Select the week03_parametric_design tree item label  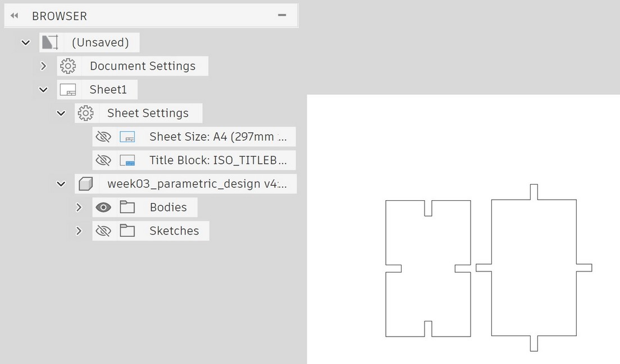pyautogui.click(x=197, y=184)
